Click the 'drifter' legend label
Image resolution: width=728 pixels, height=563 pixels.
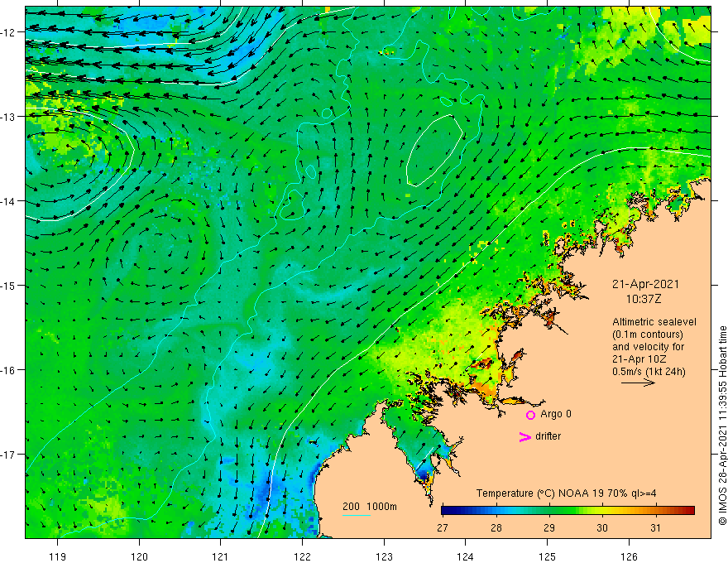(548, 436)
